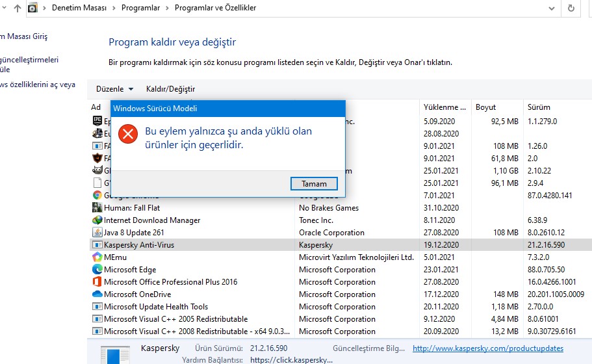Open the Düzenle dropdown menu
592x364 pixels.
(x=114, y=89)
